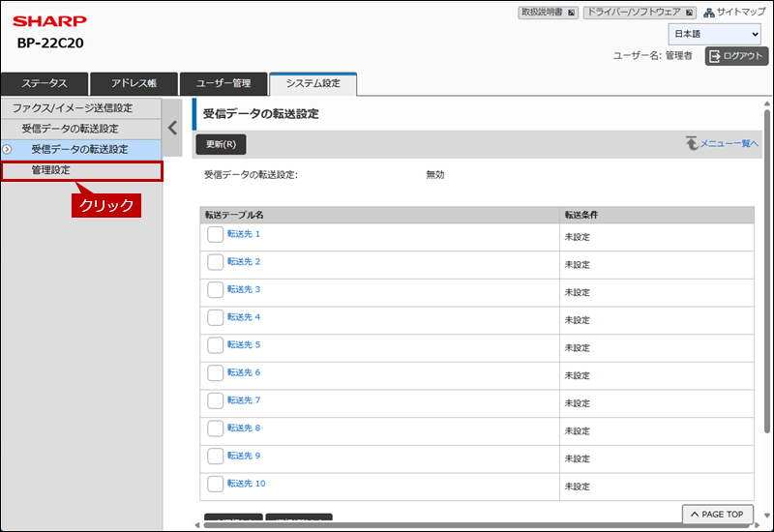
Task: Open ドライバー/ソフトウェア external link
Action: click(x=640, y=13)
